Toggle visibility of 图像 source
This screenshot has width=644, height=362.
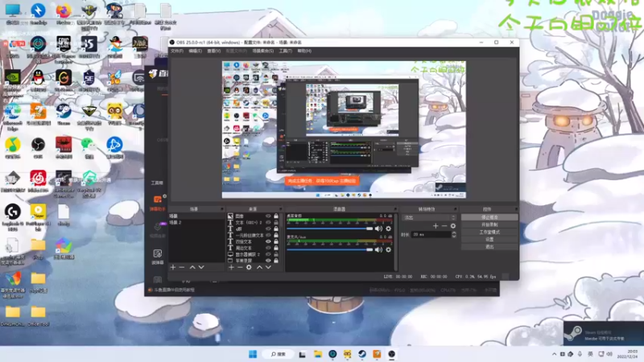point(268,216)
